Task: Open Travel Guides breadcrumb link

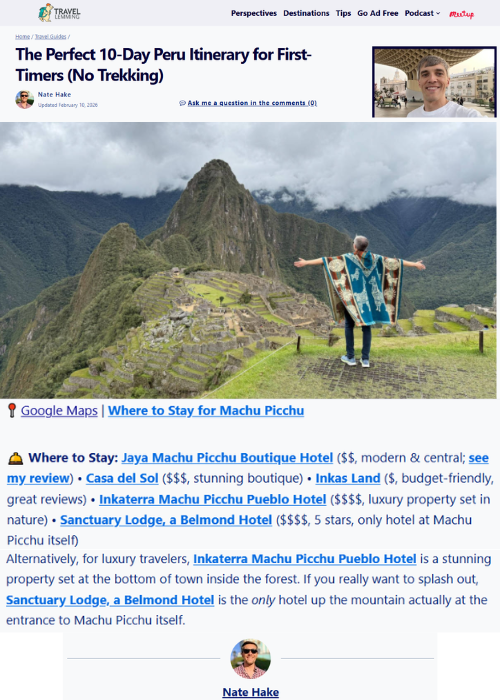Action: pos(50,37)
